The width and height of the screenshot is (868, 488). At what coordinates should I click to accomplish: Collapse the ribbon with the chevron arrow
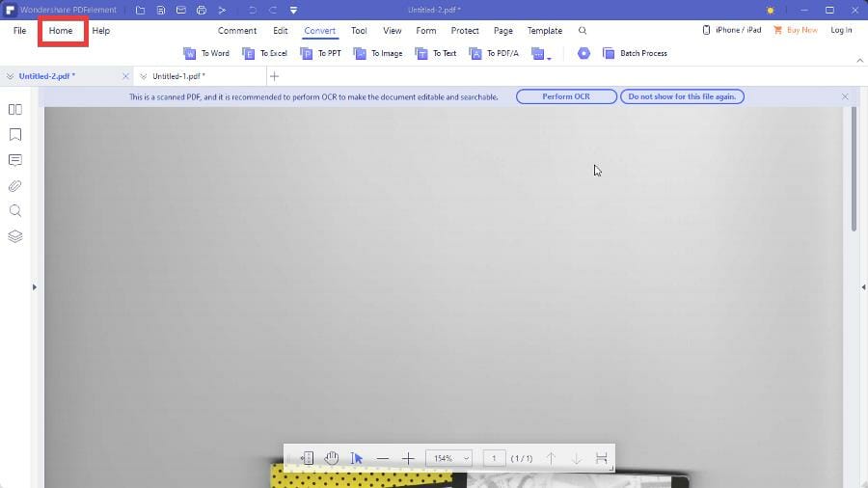pos(859,61)
